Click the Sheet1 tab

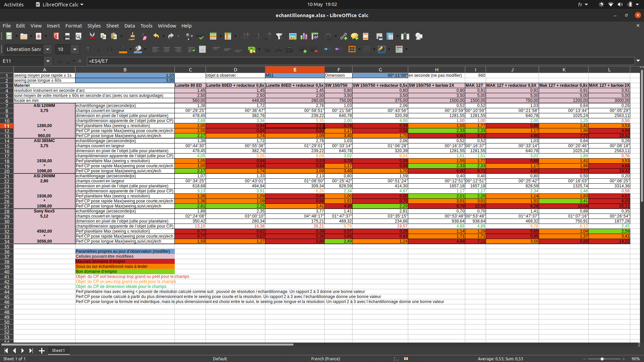pyautogui.click(x=58, y=350)
